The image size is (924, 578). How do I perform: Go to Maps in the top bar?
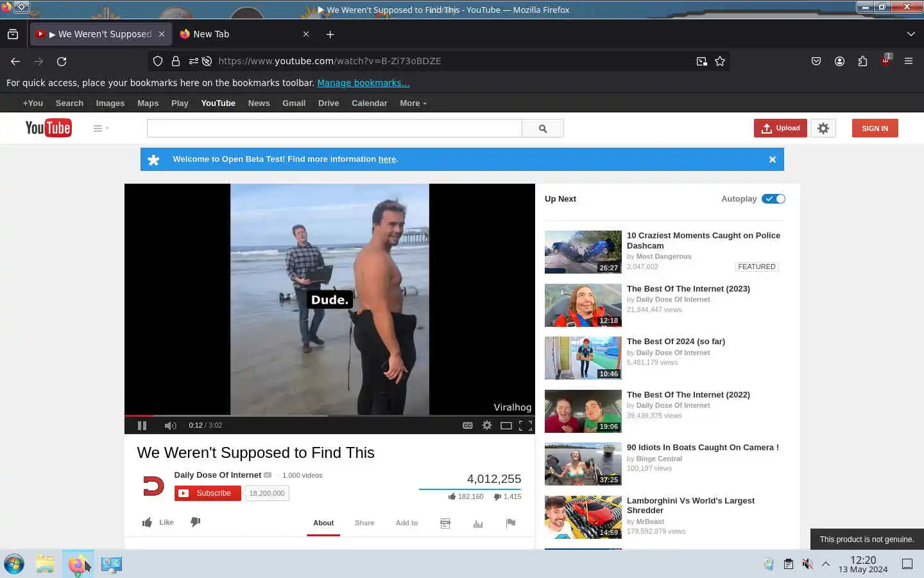pos(148,103)
